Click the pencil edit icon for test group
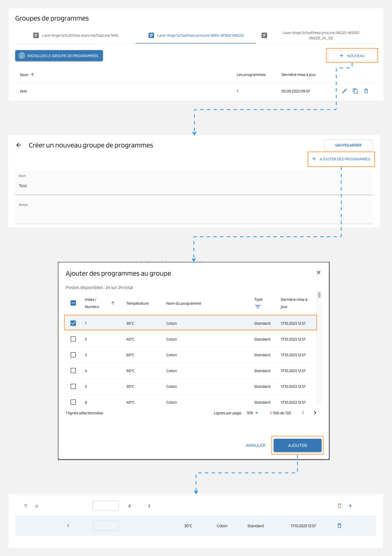 pos(344,91)
